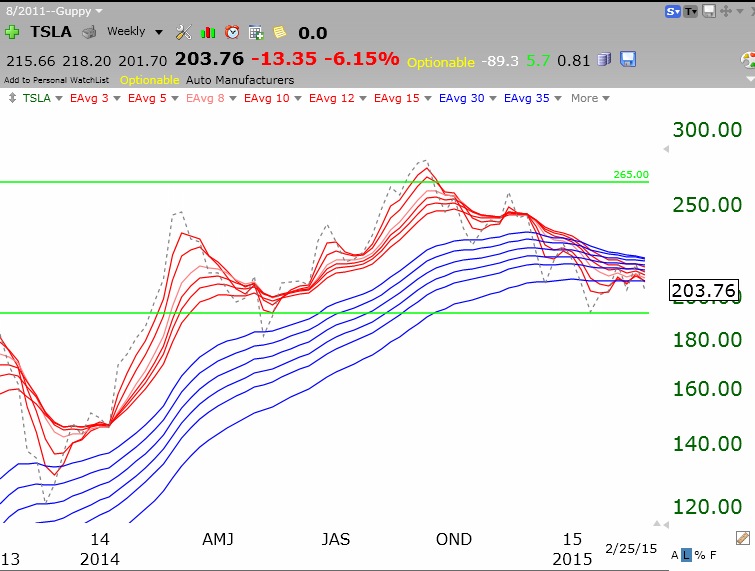Click the bar chart style icon
Screen dimensions: 755x571
208,32
